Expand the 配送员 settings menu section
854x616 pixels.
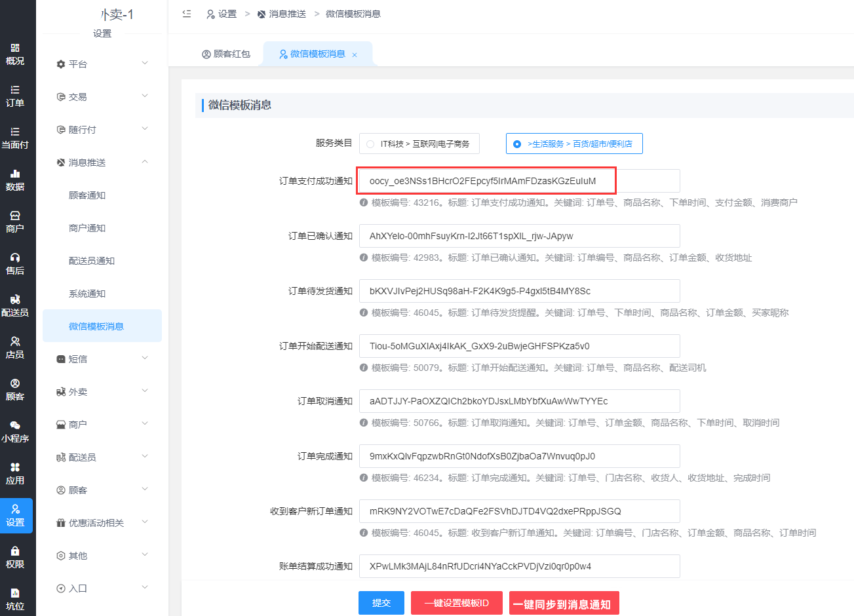point(102,457)
